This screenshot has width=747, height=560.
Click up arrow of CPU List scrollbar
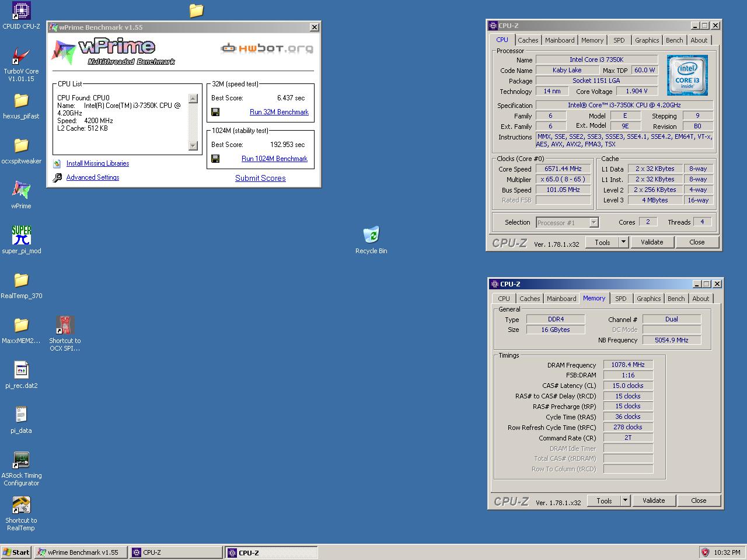[x=193, y=99]
